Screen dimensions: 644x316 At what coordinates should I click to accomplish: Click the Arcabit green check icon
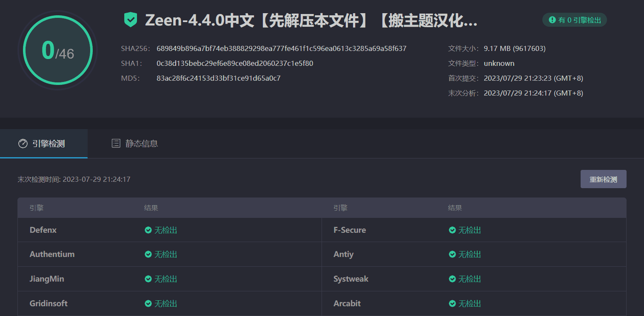(x=452, y=304)
